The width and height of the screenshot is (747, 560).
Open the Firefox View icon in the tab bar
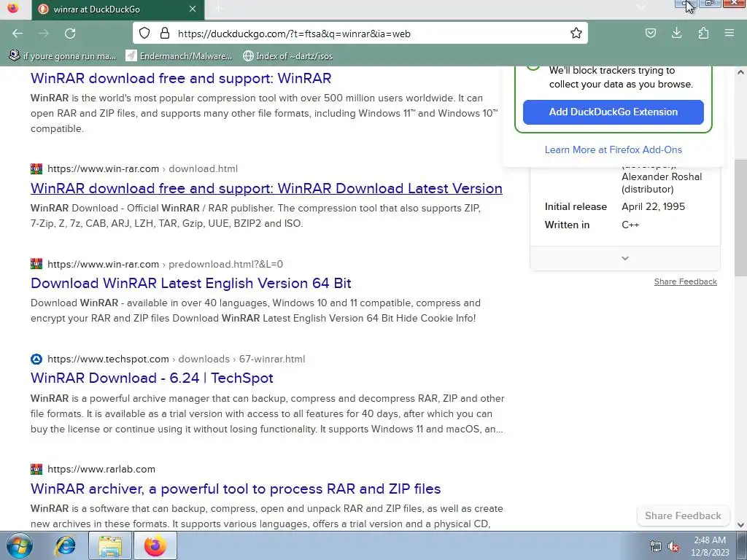[13, 9]
